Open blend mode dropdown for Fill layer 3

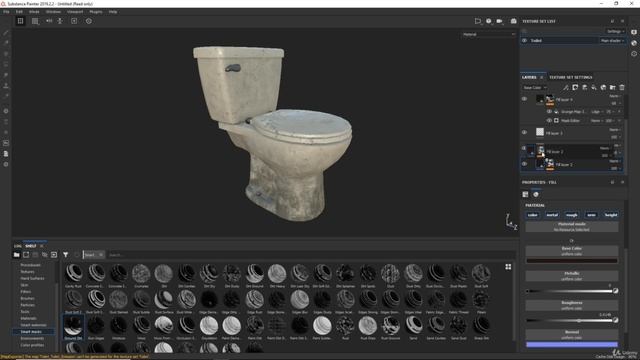click(615, 129)
